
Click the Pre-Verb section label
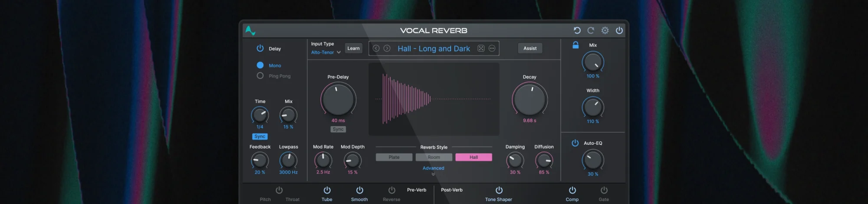tap(417, 190)
